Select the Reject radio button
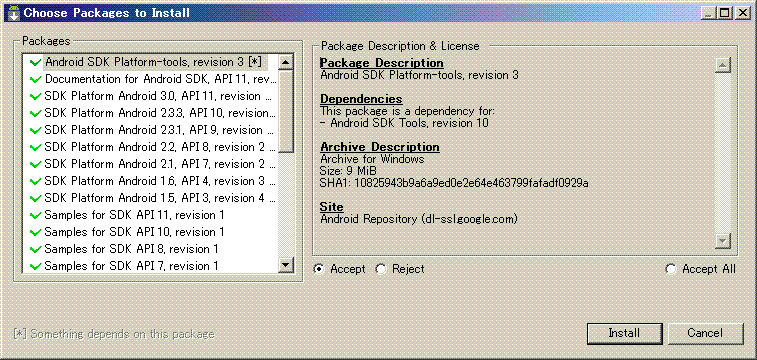The height and width of the screenshot is (360, 757). point(381,269)
